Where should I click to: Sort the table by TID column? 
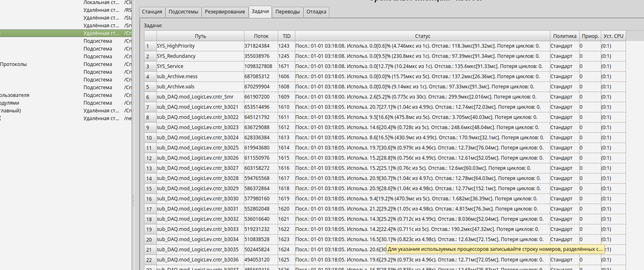tap(286, 36)
